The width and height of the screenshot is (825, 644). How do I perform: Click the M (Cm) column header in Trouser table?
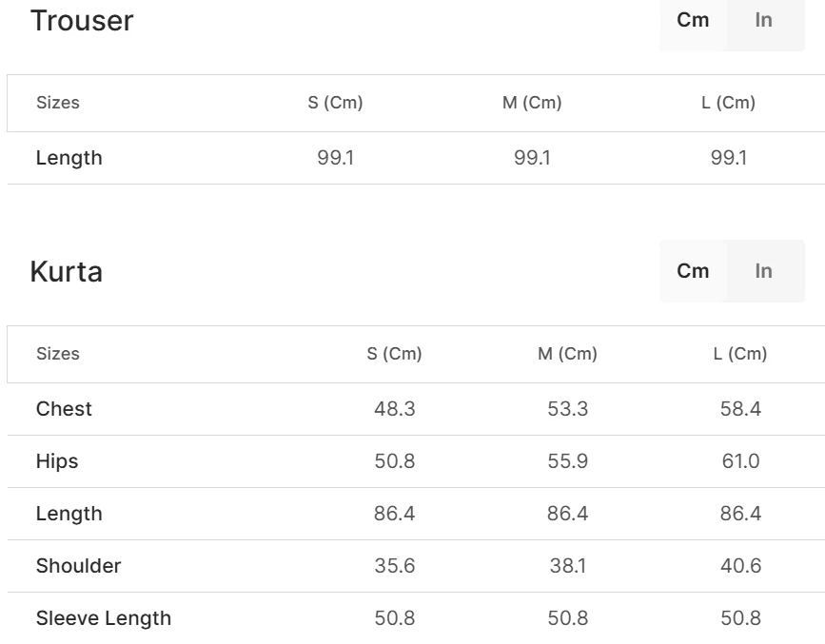coord(532,103)
